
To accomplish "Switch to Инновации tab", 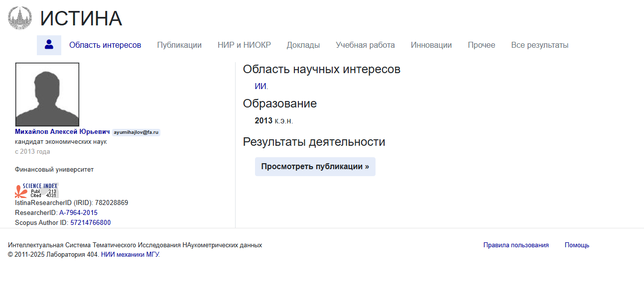I will pyautogui.click(x=431, y=45).
